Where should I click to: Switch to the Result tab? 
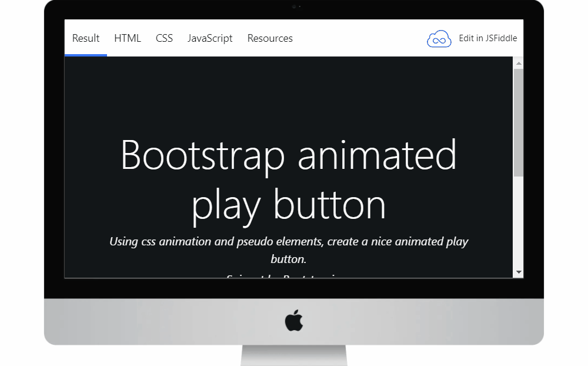click(x=86, y=38)
